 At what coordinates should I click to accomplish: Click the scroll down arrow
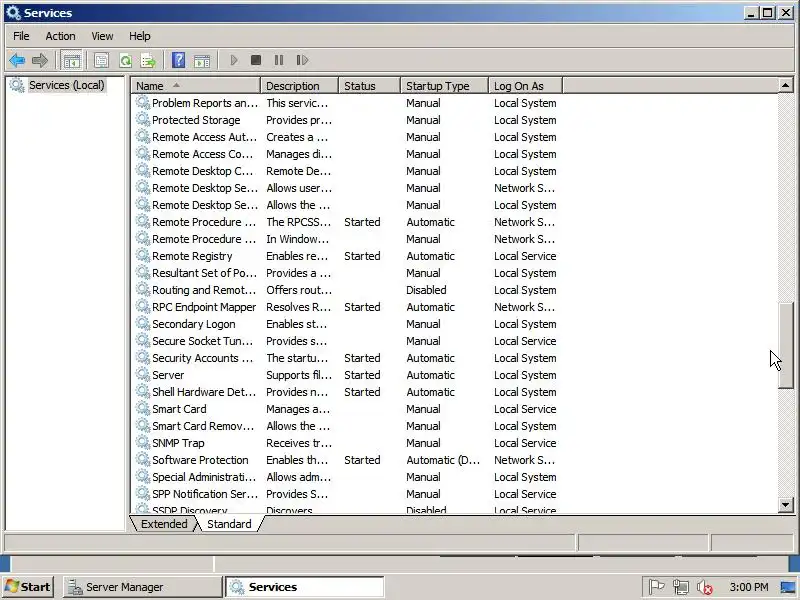pyautogui.click(x=786, y=505)
